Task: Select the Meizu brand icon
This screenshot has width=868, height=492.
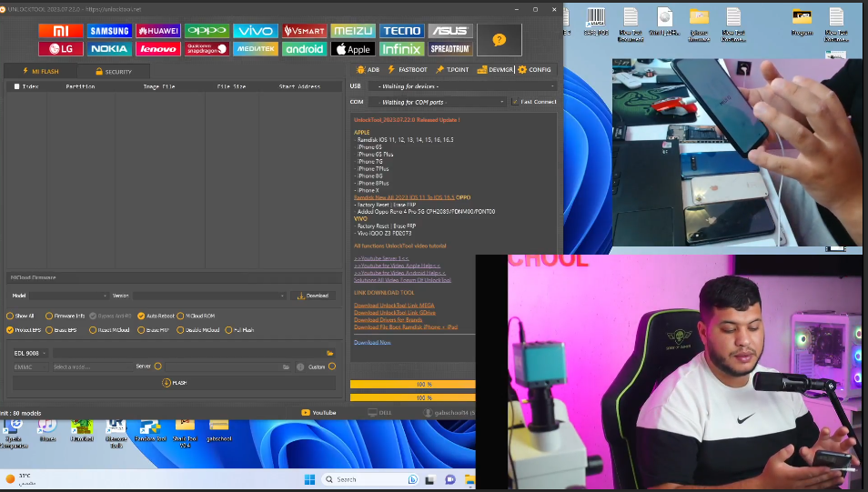Action: 353,31
